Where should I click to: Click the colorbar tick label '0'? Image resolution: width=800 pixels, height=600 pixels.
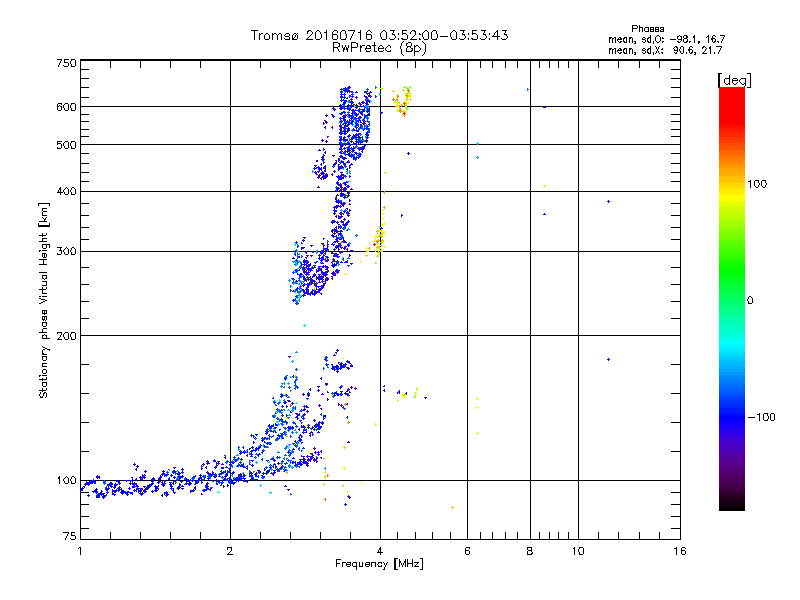750,301
